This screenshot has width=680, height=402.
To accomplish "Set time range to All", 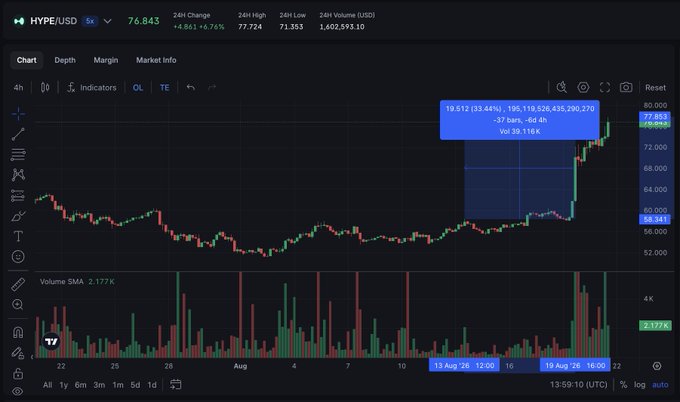I will click(47, 385).
